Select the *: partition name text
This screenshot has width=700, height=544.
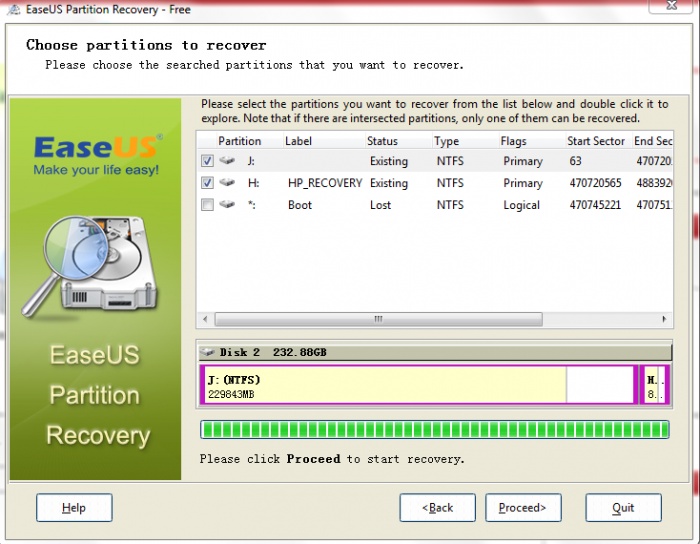point(251,205)
